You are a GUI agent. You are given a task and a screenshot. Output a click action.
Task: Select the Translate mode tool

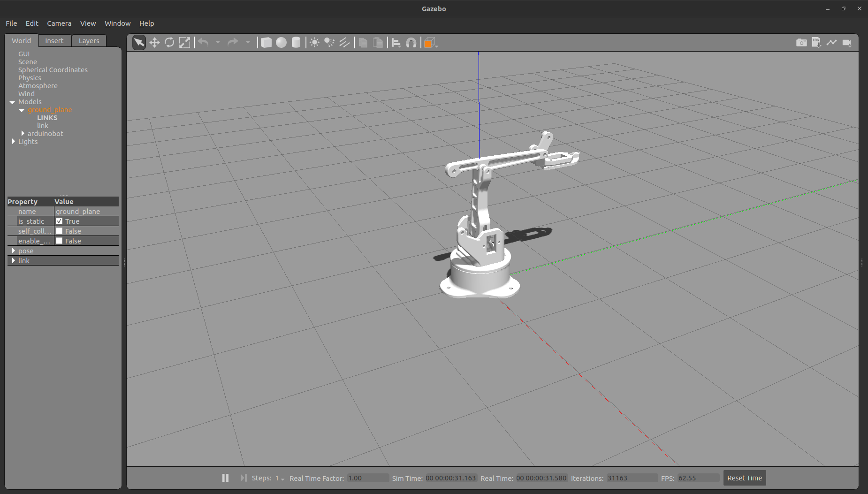click(154, 42)
